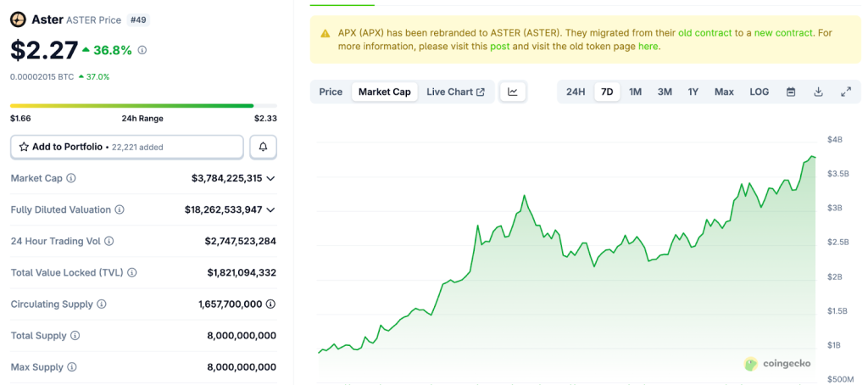Select the 24H time range
The height and width of the screenshot is (385, 868).
[x=576, y=92]
